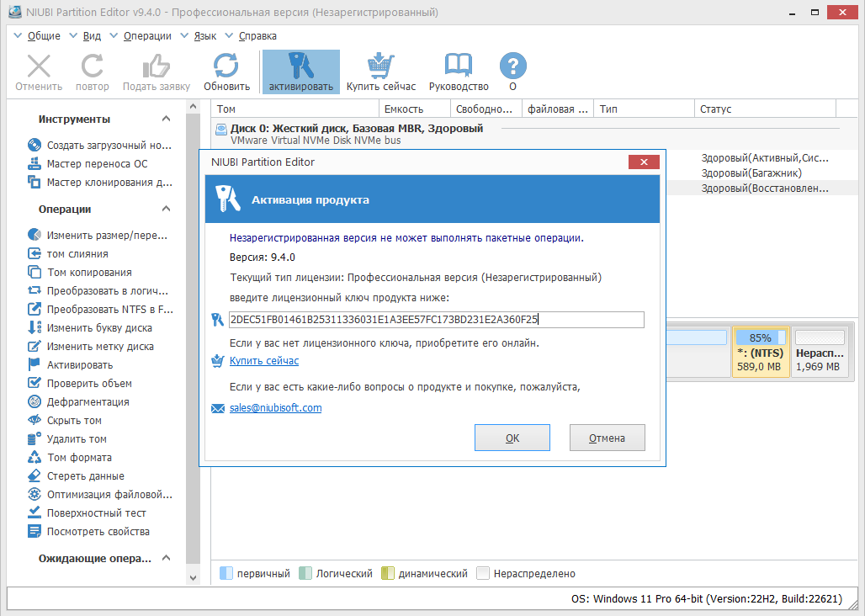Sort by Емкость column header
The image size is (865, 616).
click(414, 109)
